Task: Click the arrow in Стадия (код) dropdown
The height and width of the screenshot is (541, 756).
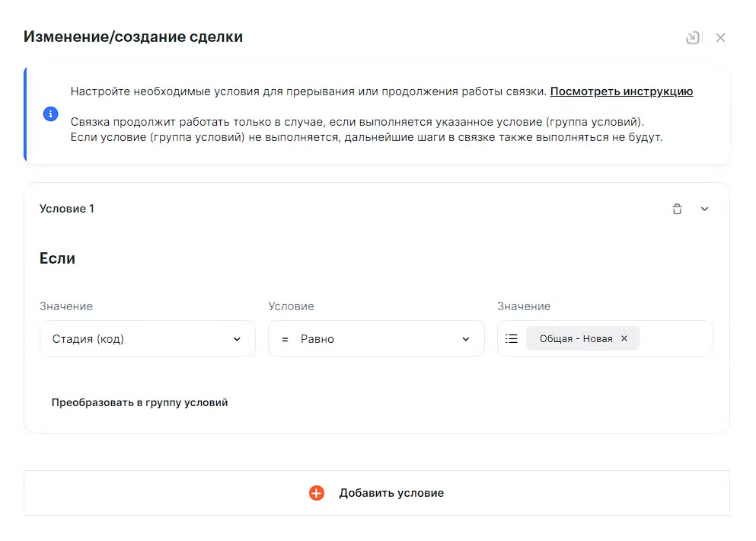Action: pyautogui.click(x=237, y=339)
